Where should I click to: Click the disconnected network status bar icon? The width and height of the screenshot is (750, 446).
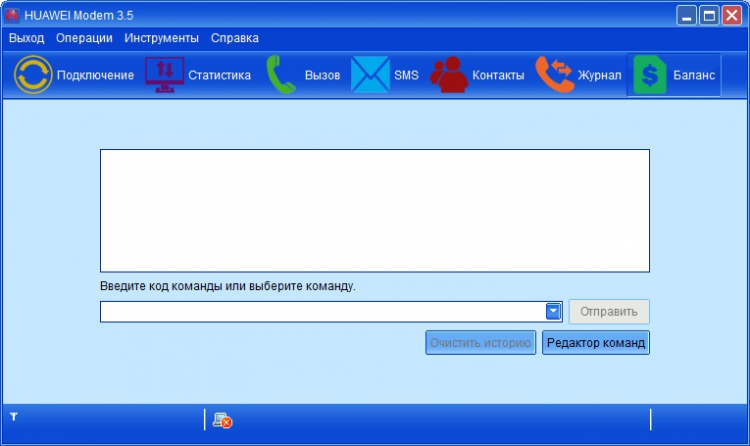coord(222,420)
